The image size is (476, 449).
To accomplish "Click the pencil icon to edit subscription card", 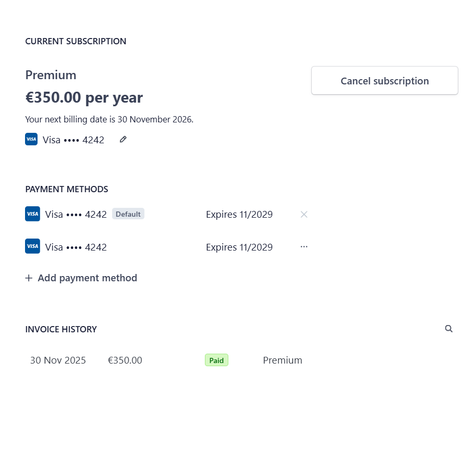I will click(123, 140).
